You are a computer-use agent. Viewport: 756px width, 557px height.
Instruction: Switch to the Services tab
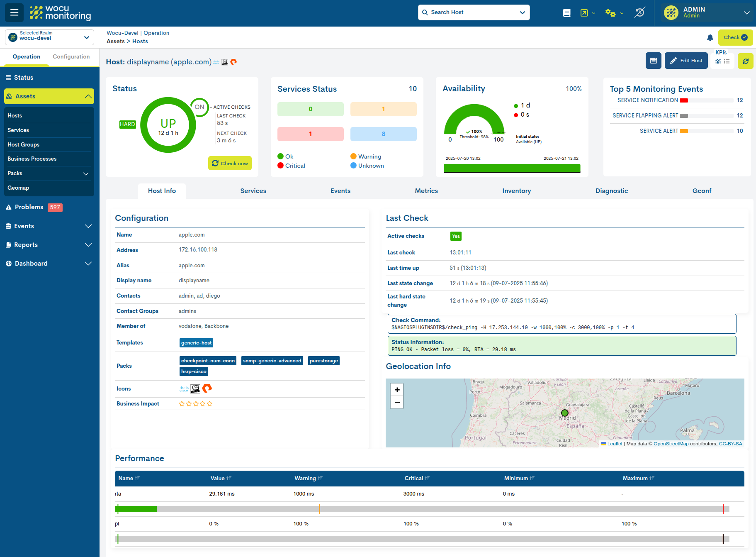click(x=253, y=191)
